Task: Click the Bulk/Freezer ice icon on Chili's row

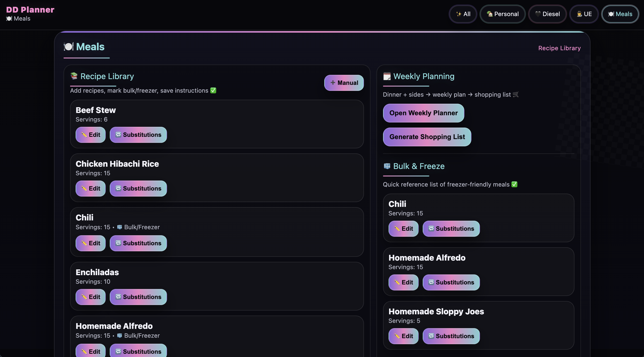Action: (x=120, y=227)
